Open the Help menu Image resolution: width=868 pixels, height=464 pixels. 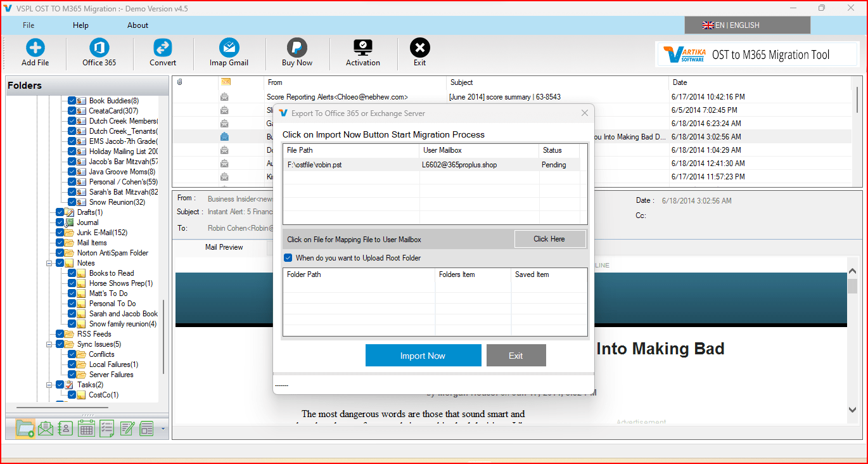pyautogui.click(x=80, y=25)
